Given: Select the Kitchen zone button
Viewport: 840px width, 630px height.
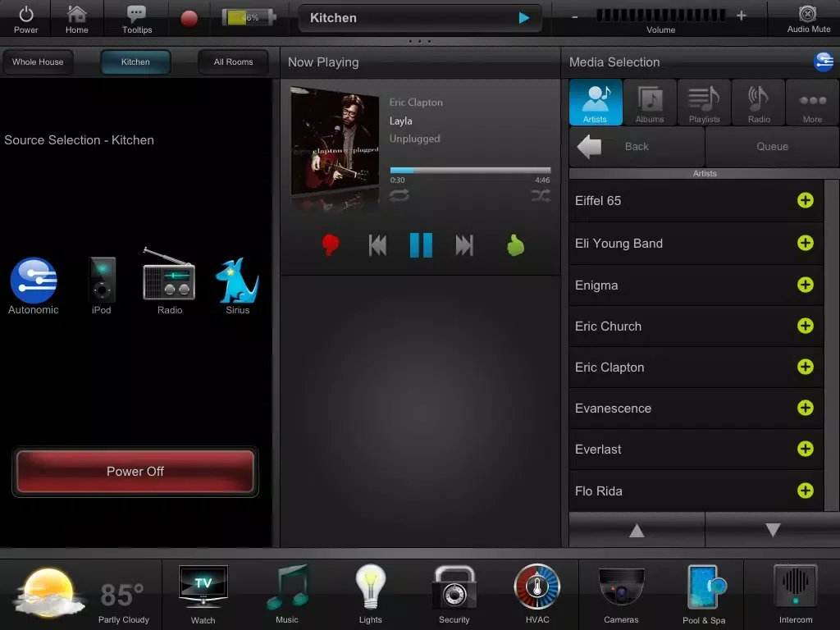Looking at the screenshot, I should point(135,62).
